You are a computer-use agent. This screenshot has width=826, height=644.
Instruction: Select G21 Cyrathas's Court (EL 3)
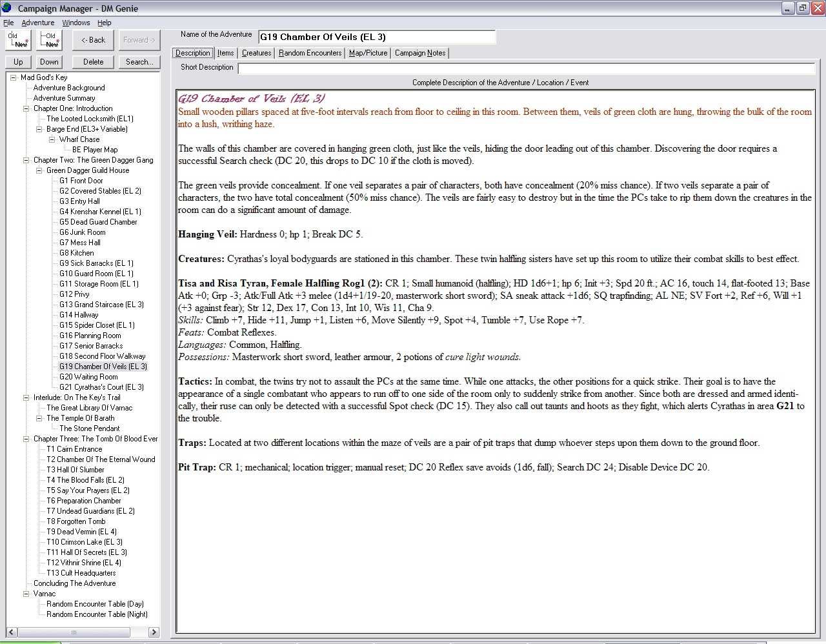102,387
